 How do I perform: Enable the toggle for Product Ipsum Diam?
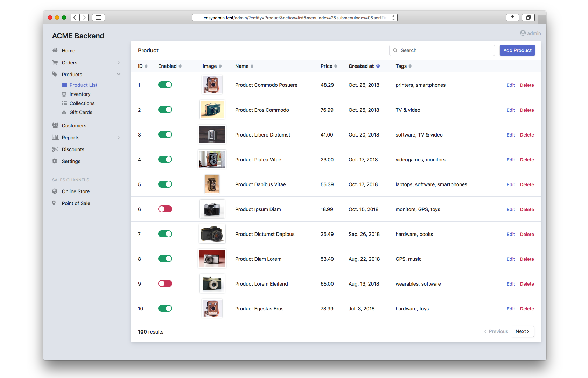point(165,209)
